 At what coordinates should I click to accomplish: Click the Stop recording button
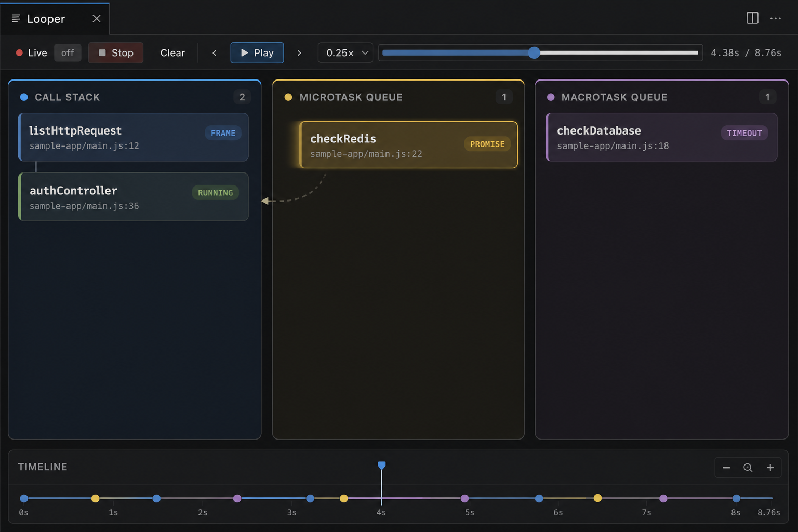click(x=115, y=52)
